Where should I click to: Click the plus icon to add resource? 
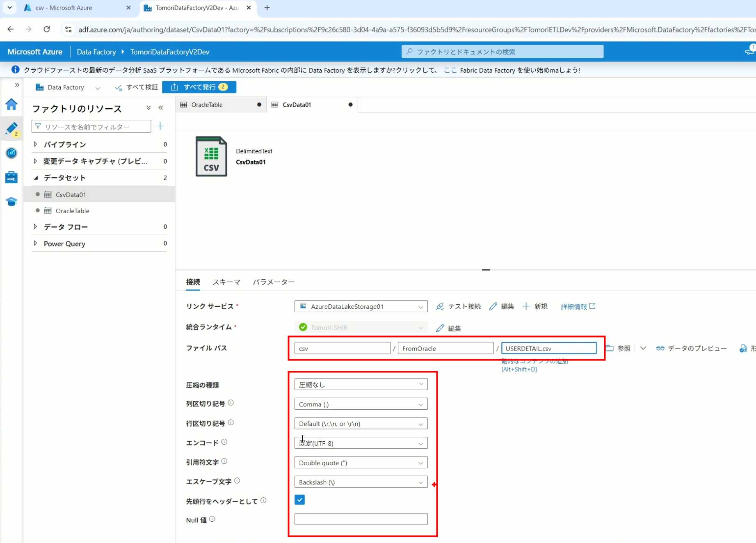pos(160,126)
